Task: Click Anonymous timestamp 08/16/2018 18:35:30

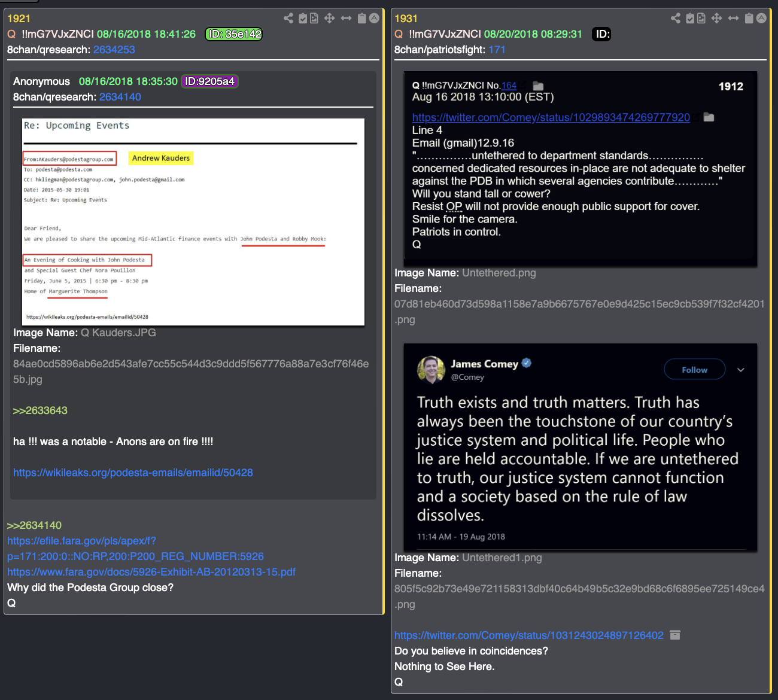Action: click(128, 81)
